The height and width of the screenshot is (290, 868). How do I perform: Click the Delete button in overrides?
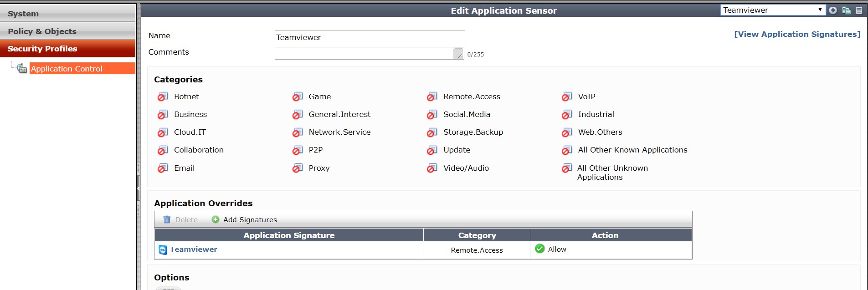(180, 219)
